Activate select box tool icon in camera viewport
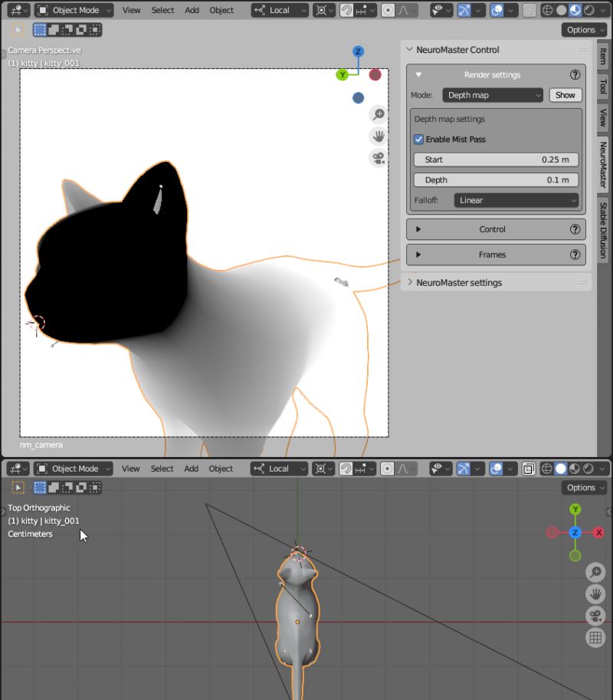Viewport: 613px width, 700px height. coord(18,30)
